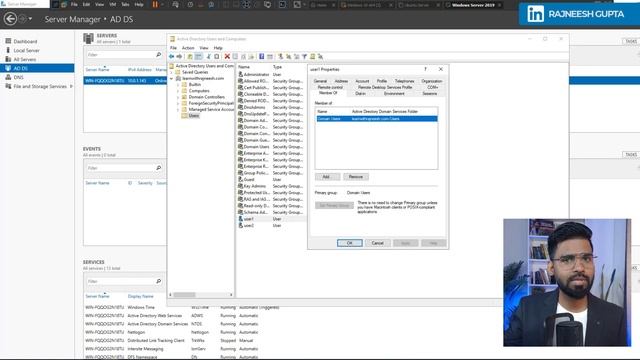Select the DnsAdmins row in the list
The image size is (640, 360).
point(271,107)
